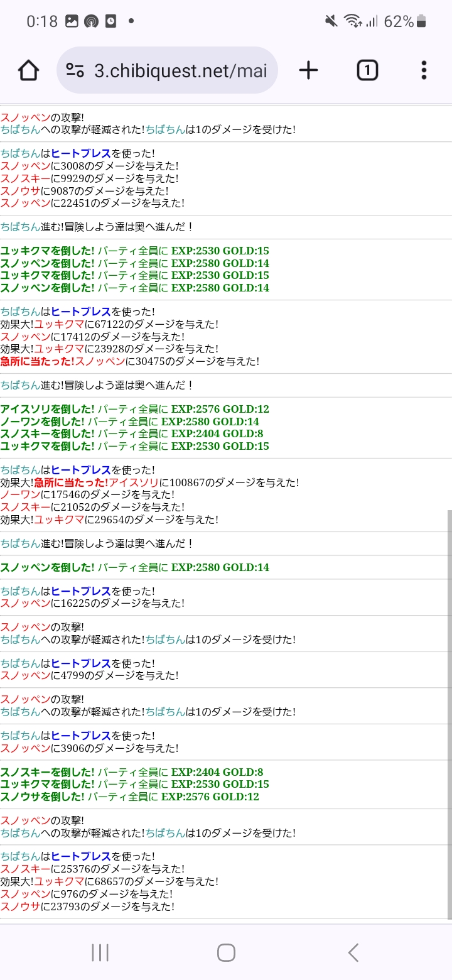The height and width of the screenshot is (980, 452).
Task: Tap the Android home button
Action: click(226, 952)
